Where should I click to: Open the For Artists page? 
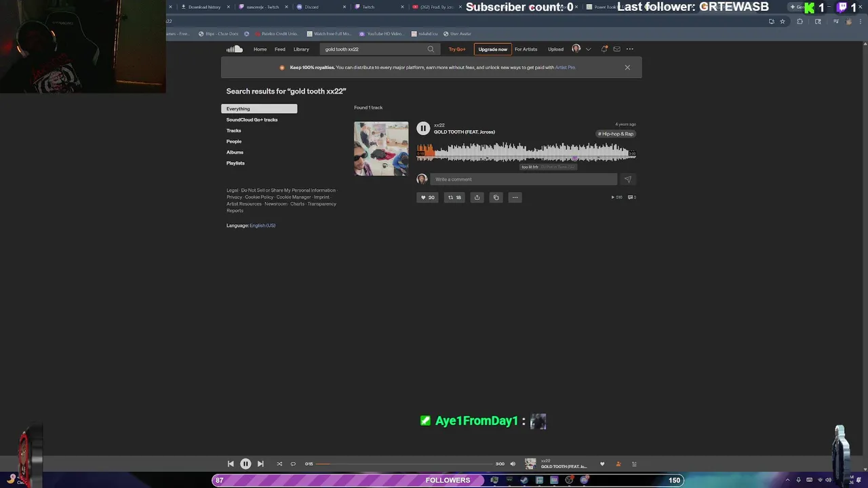pyautogui.click(x=526, y=49)
